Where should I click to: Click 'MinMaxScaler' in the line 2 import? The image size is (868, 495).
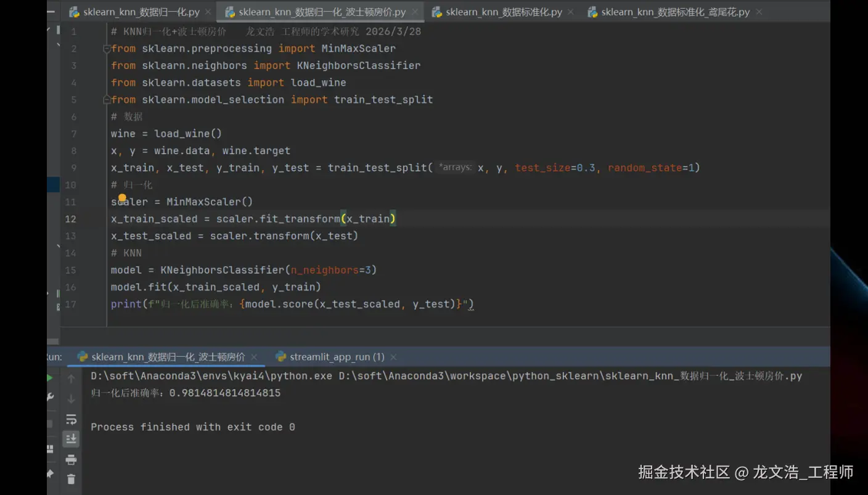click(x=358, y=49)
